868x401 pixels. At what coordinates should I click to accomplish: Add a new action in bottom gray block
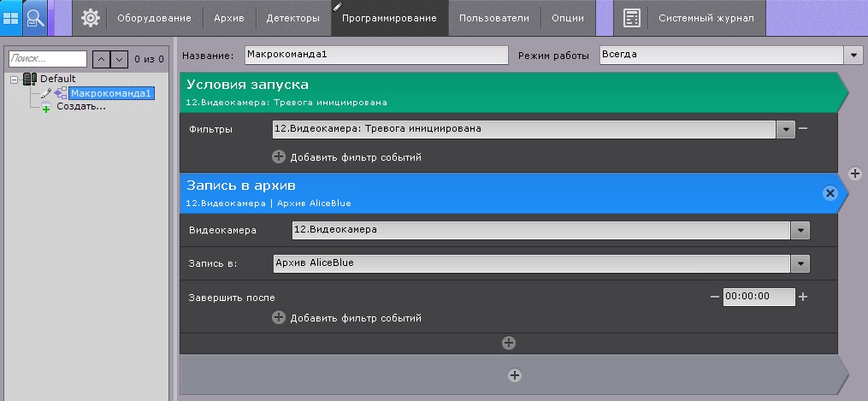514,374
